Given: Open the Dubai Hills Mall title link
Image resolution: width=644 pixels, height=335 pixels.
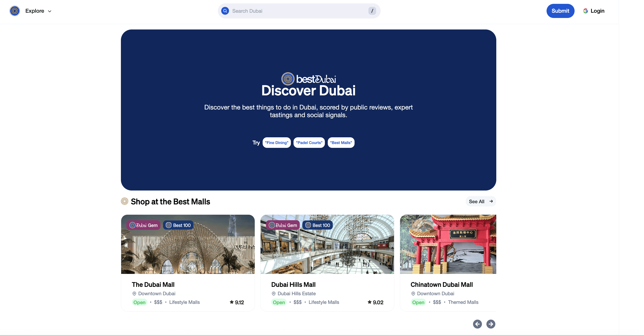Looking at the screenshot, I should pos(293,284).
